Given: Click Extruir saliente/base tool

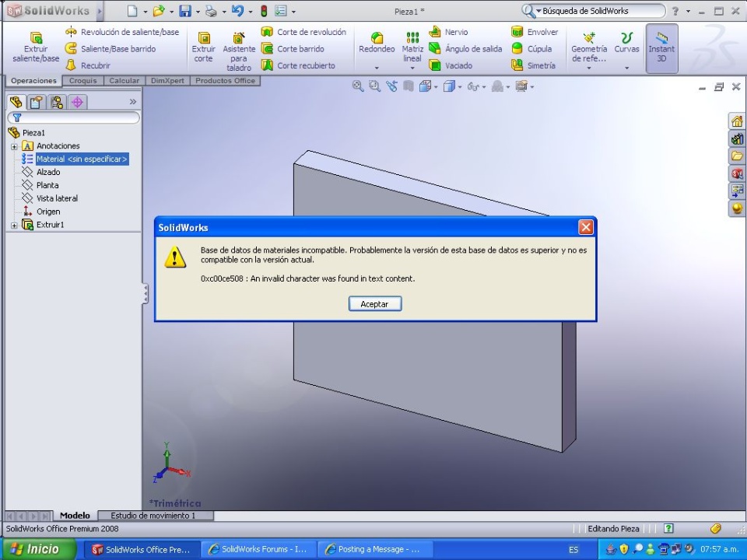Looking at the screenshot, I should tap(36, 47).
